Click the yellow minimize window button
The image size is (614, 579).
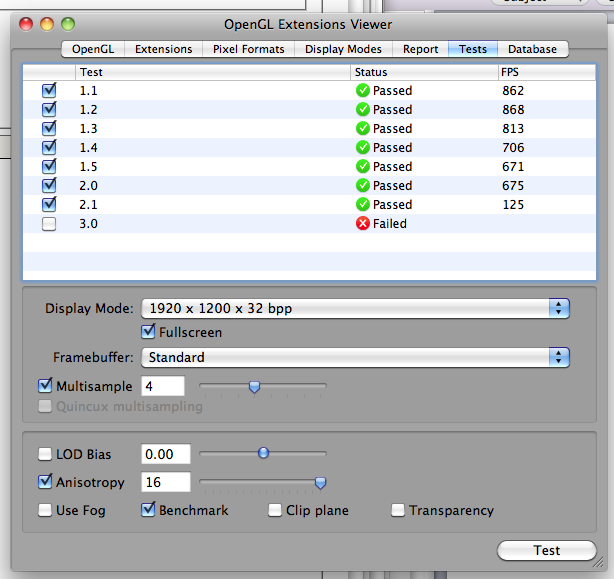47,24
